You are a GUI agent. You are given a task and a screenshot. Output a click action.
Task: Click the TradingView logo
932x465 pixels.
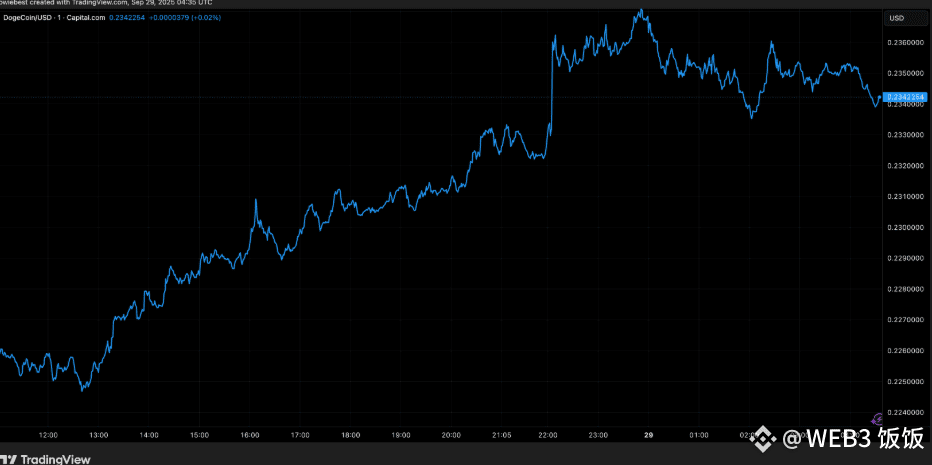pyautogui.click(x=45, y=459)
